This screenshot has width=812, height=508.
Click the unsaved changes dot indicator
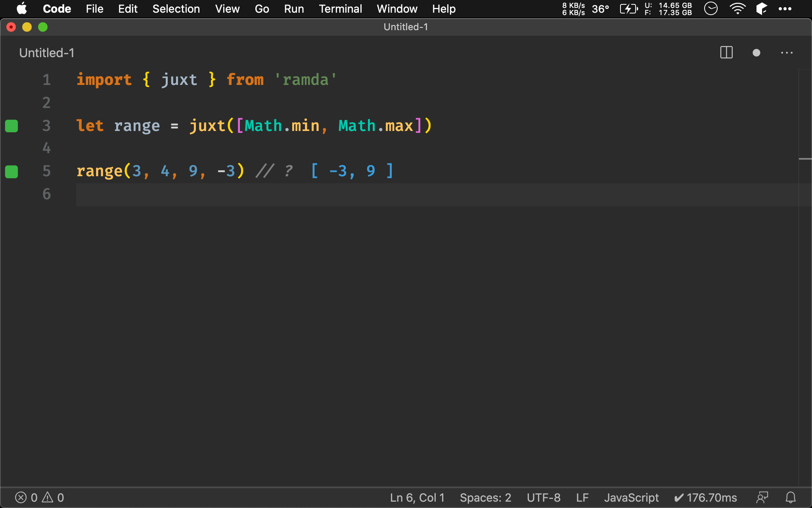point(756,53)
